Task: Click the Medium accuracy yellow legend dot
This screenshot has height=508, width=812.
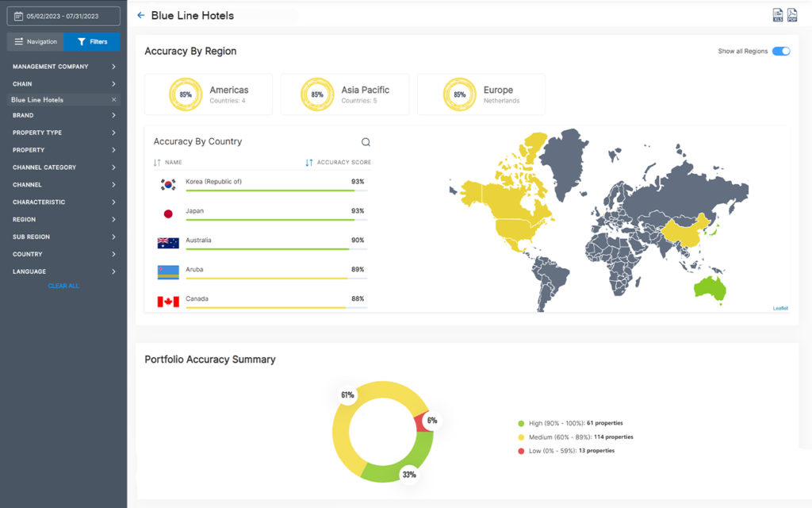Action: tap(521, 437)
